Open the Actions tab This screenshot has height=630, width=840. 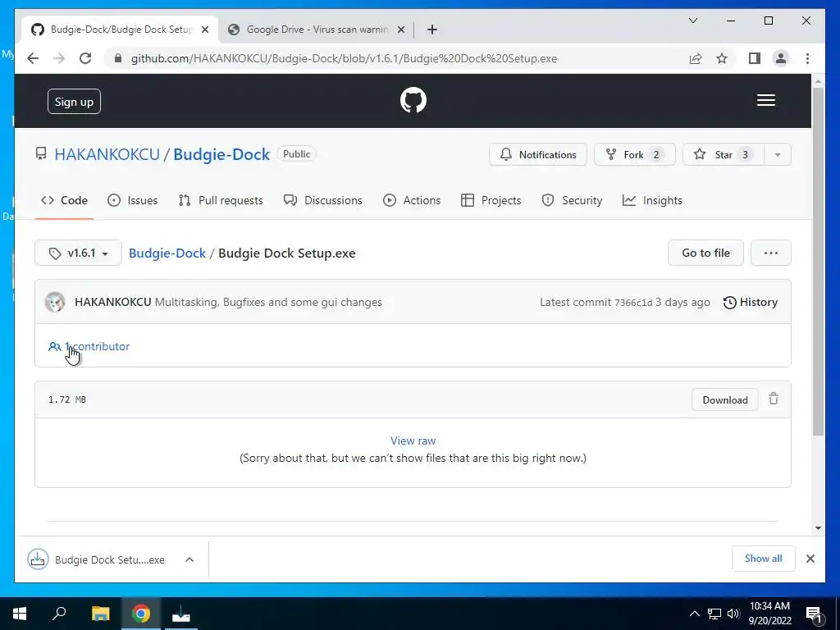tap(412, 200)
